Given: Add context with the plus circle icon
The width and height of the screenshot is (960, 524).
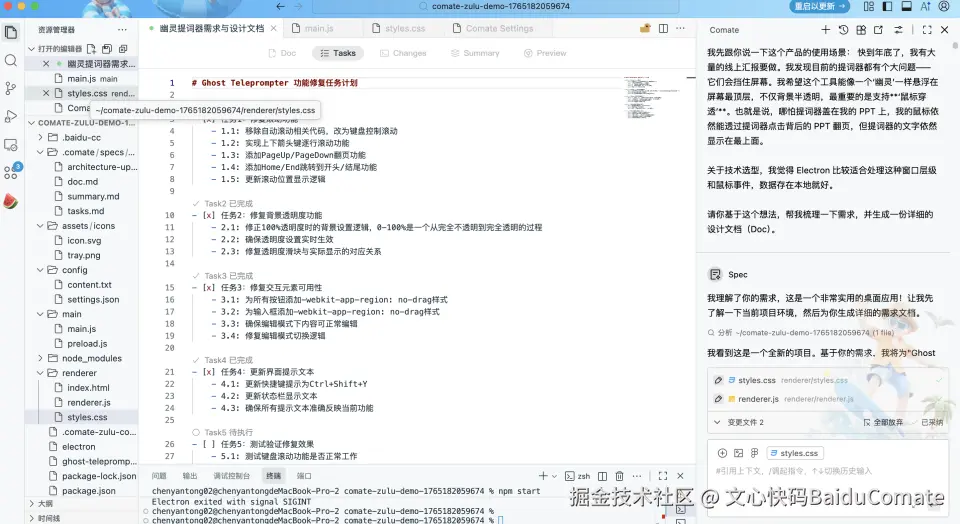Looking at the screenshot, I should [722, 453].
